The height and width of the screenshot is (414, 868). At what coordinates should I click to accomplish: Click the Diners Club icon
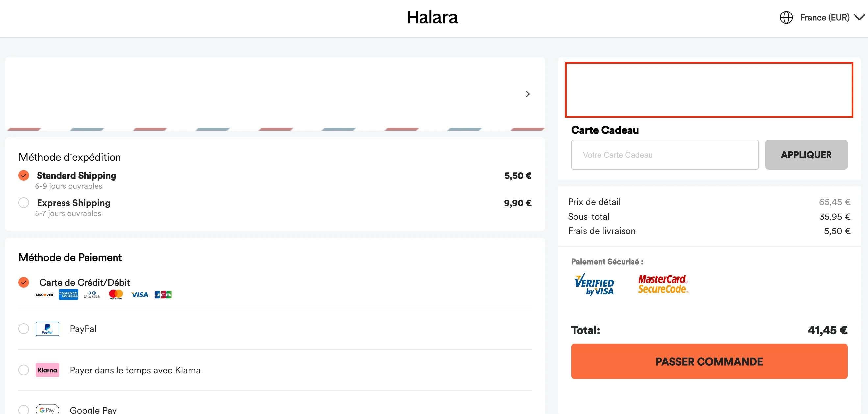92,294
